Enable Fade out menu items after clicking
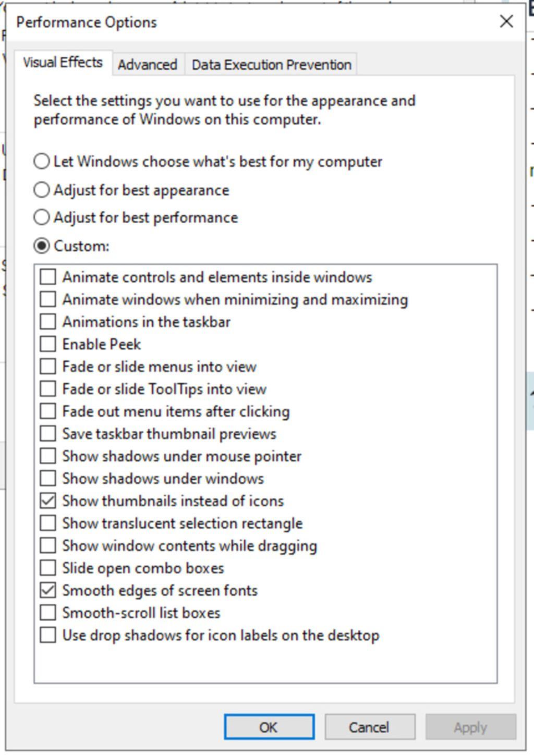The height and width of the screenshot is (756, 534). tap(48, 411)
